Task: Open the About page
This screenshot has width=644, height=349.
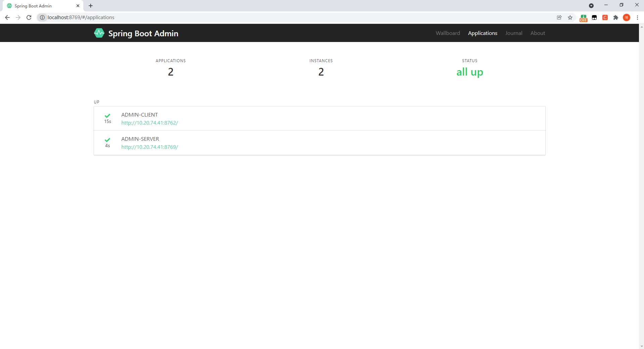Action: 538,33
